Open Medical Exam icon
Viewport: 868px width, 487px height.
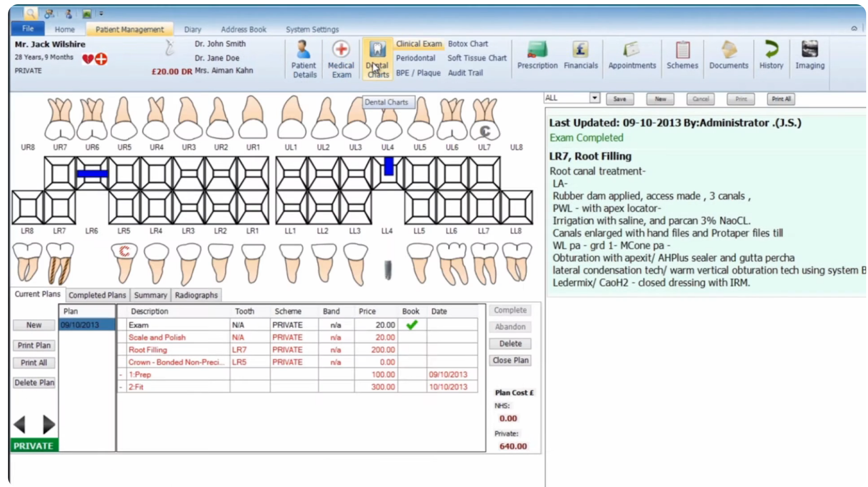coord(341,59)
